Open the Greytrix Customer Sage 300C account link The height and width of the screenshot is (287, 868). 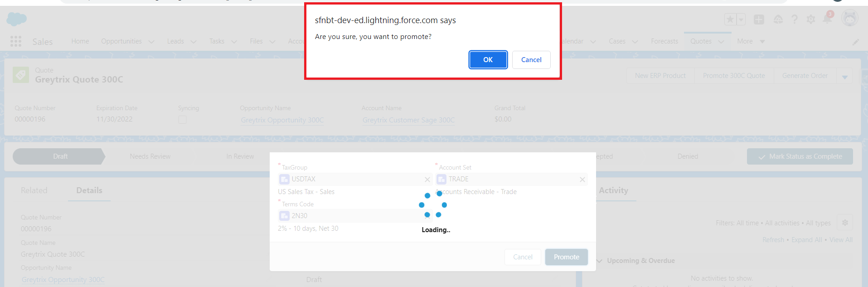pos(408,120)
